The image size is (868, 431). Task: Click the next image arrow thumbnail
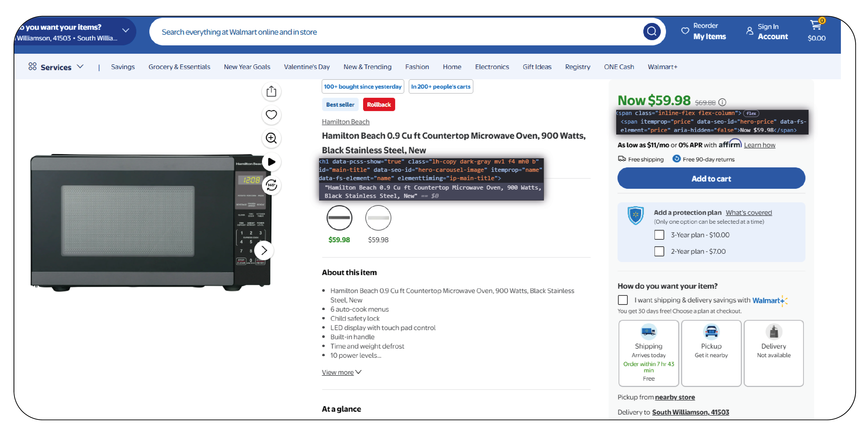coord(265,250)
